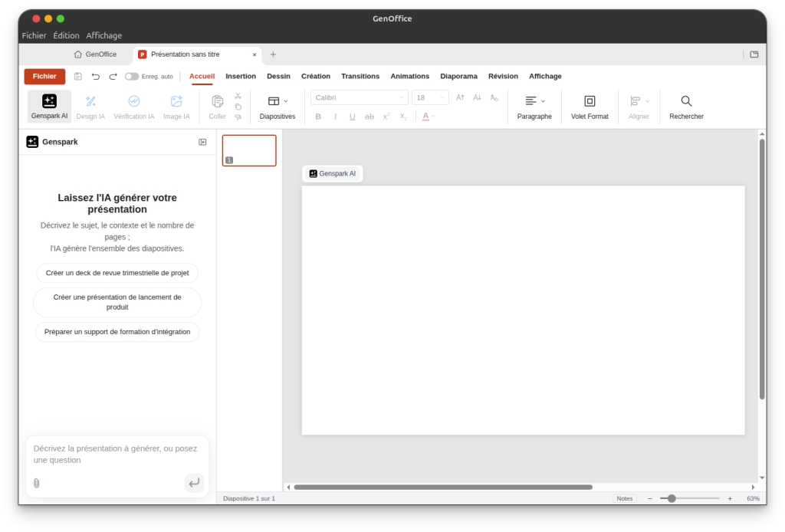The height and width of the screenshot is (532, 785).
Task: Click the font color A swatch
Action: (x=425, y=117)
